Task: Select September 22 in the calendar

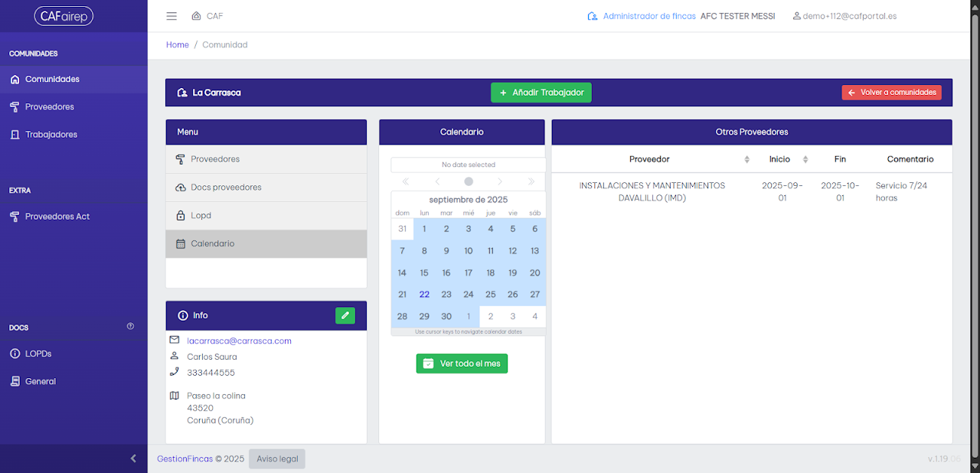Action: coord(424,295)
